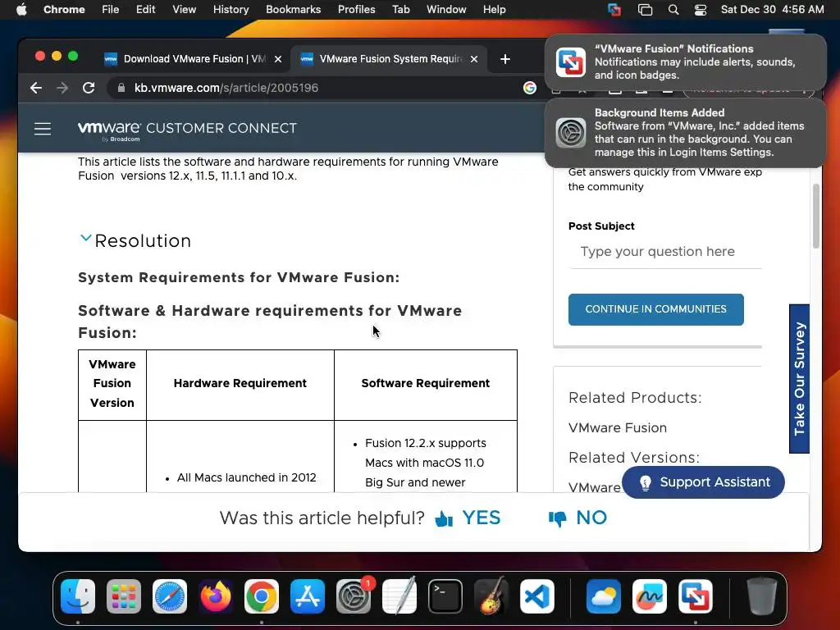Open the Window menu

click(446, 9)
